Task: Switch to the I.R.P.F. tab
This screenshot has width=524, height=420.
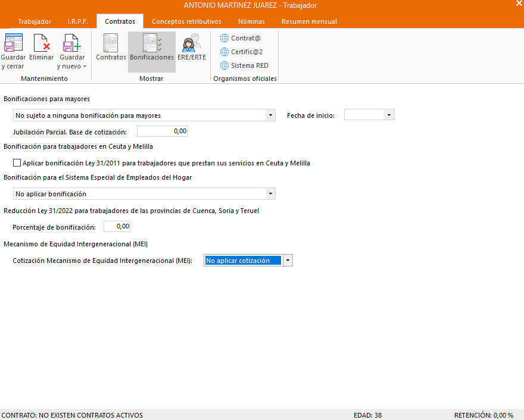Action: [x=77, y=21]
